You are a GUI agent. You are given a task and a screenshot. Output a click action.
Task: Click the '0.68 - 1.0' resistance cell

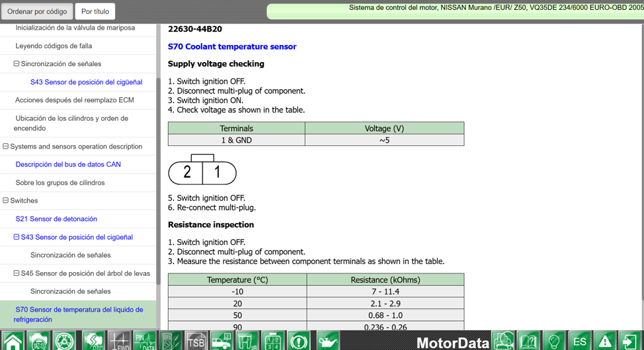coord(385,316)
